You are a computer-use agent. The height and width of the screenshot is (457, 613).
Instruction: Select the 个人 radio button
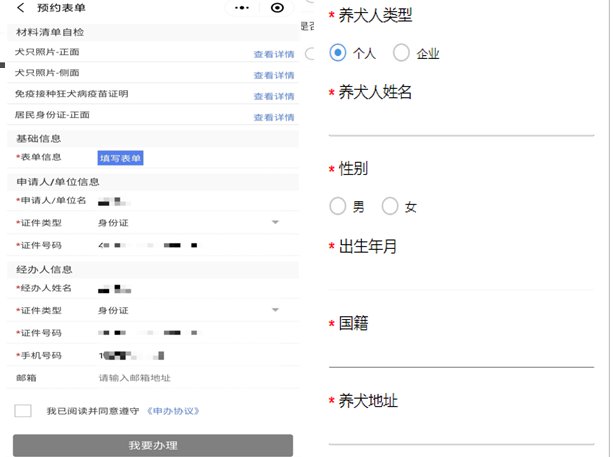[x=338, y=53]
